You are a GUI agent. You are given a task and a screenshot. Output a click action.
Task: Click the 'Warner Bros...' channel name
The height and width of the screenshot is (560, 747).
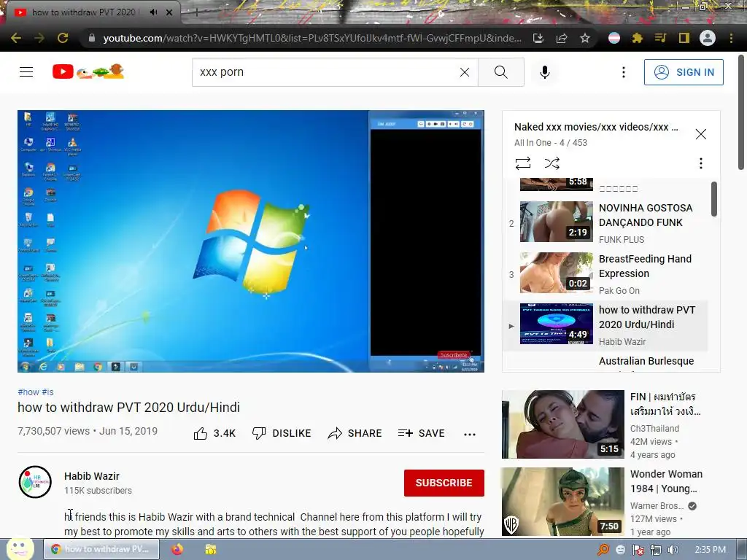(657, 506)
